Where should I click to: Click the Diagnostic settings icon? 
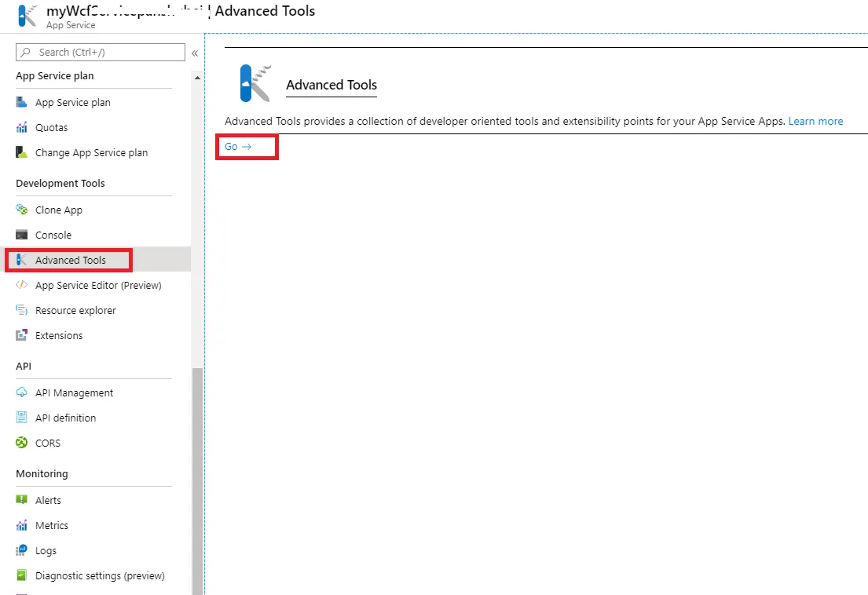(21, 575)
